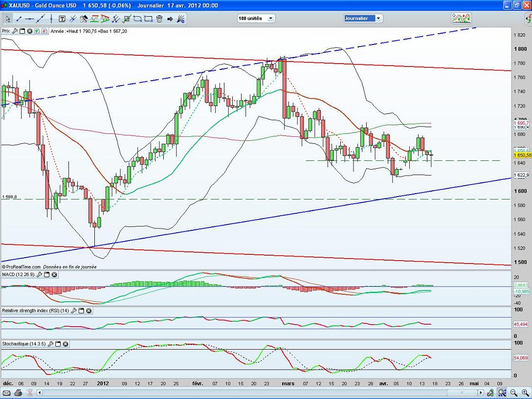Expand the Journalier timeframe dropdown

click(378, 19)
